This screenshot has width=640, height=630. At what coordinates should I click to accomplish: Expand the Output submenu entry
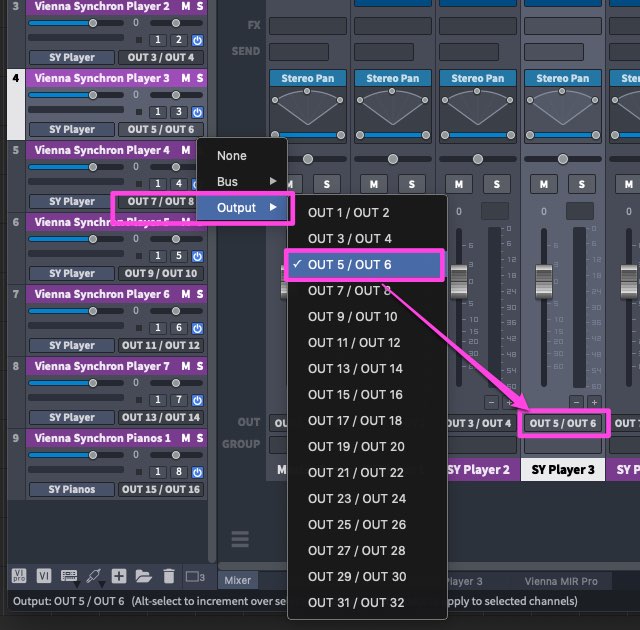[x=243, y=208]
